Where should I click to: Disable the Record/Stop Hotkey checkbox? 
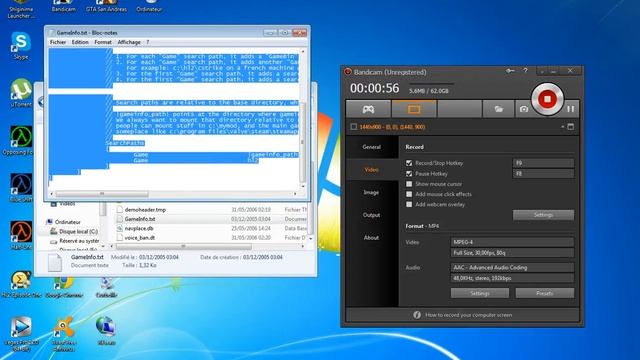pos(409,163)
